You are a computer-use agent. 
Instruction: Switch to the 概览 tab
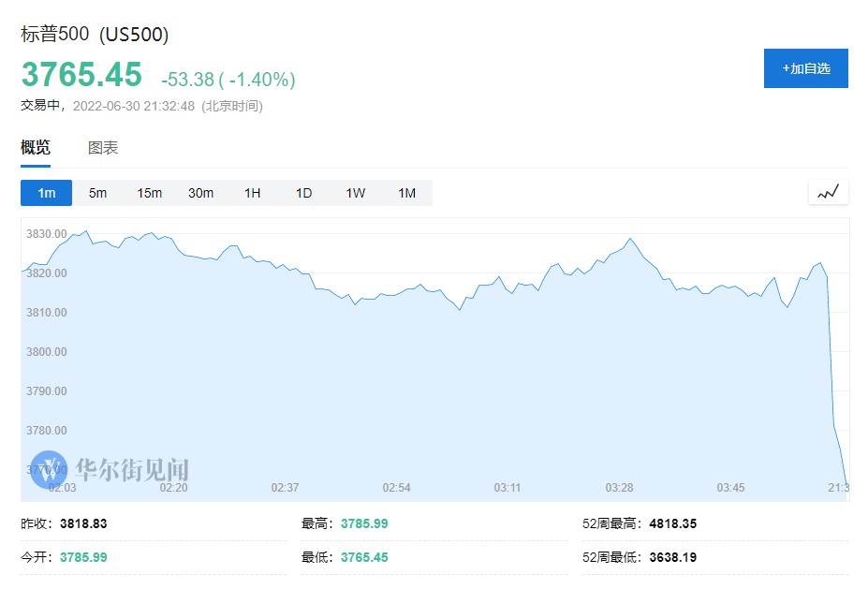tap(36, 148)
